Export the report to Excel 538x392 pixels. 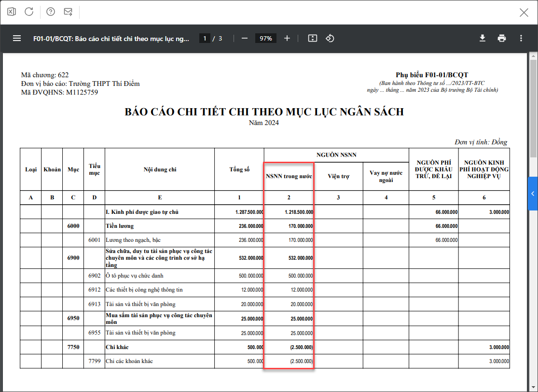[x=12, y=12]
